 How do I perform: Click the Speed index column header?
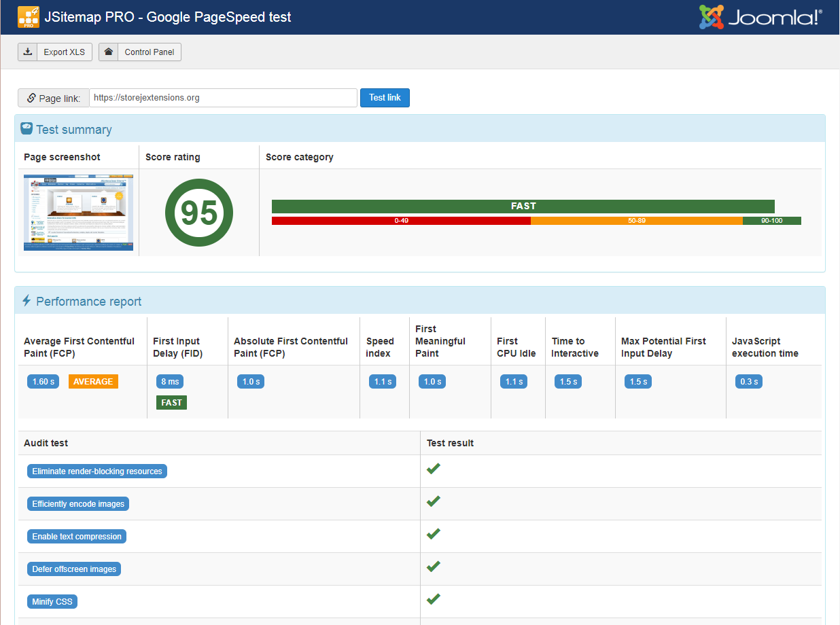point(380,347)
